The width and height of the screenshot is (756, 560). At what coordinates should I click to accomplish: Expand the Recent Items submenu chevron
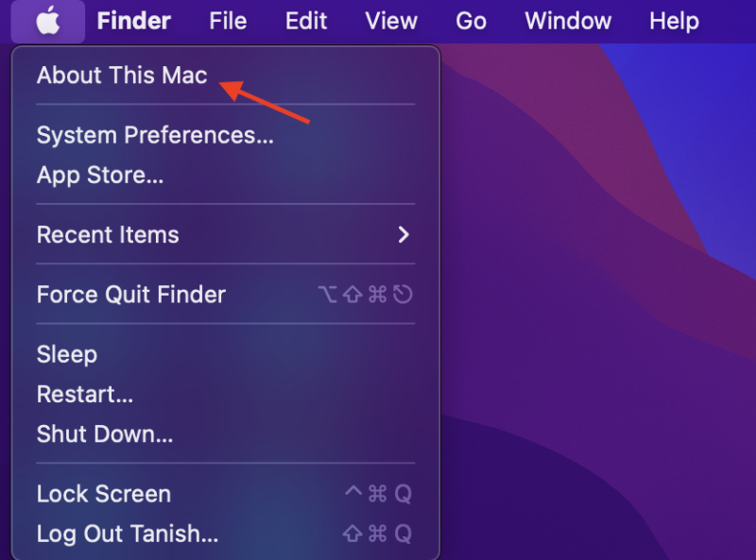click(404, 234)
